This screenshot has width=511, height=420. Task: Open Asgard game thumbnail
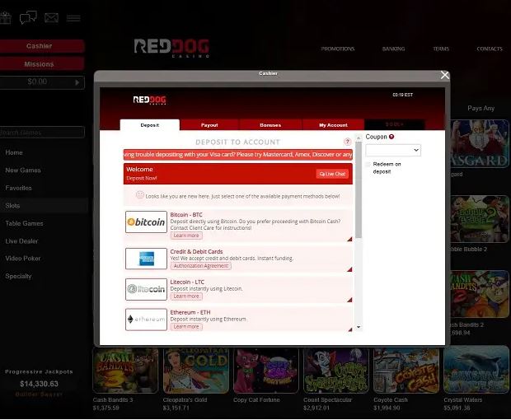(480, 144)
